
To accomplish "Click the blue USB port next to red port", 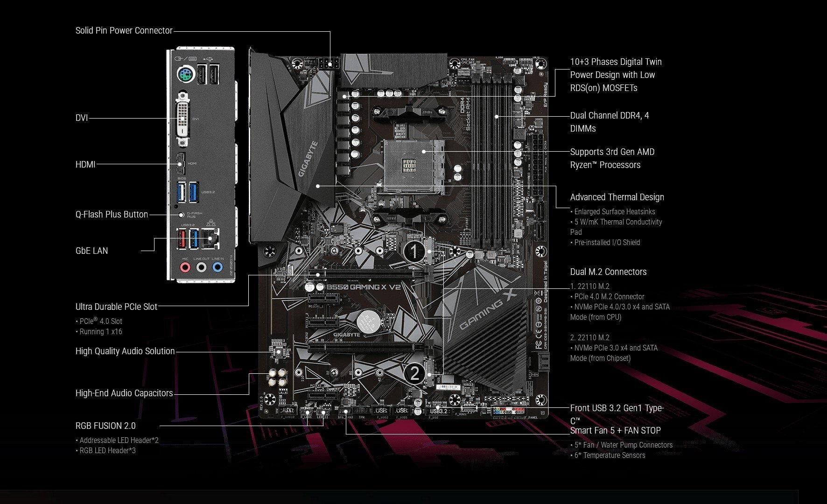I will (193, 238).
